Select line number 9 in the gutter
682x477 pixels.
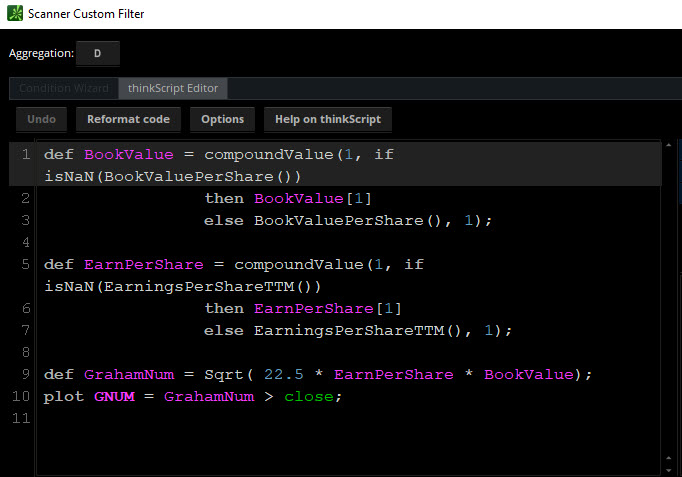point(25,374)
